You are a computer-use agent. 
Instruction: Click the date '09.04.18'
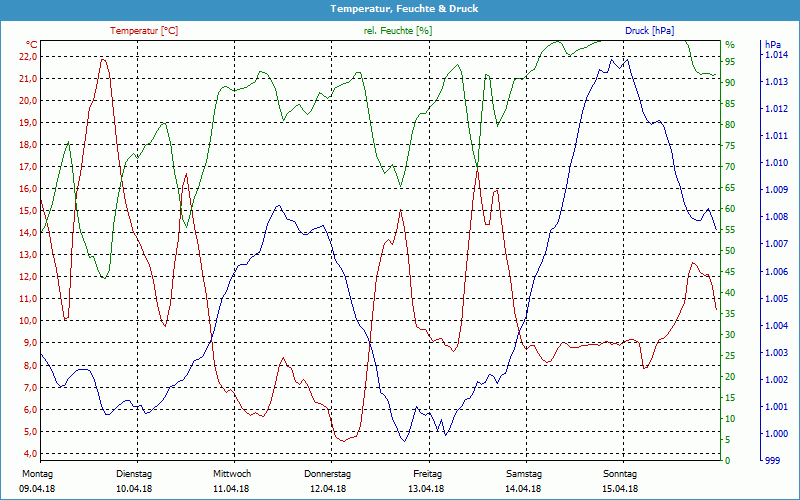[37, 489]
